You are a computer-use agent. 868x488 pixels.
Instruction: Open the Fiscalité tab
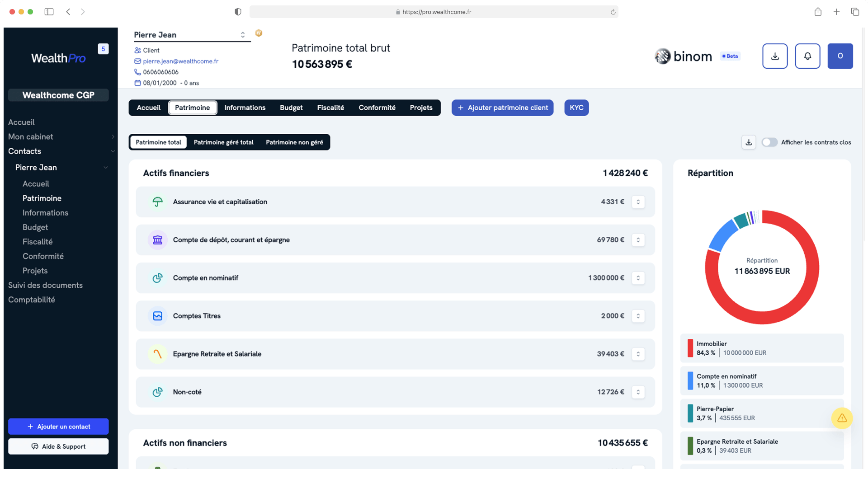point(330,108)
